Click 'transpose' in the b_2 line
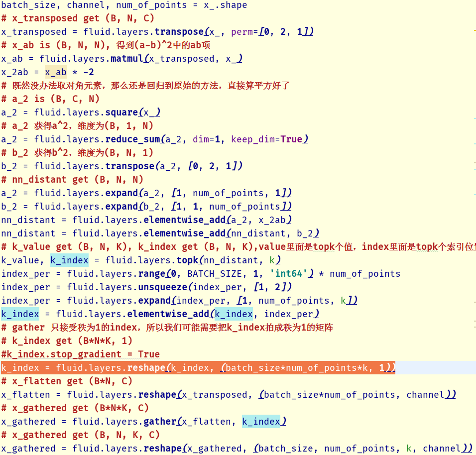The height and width of the screenshot is (455, 476). (x=130, y=166)
